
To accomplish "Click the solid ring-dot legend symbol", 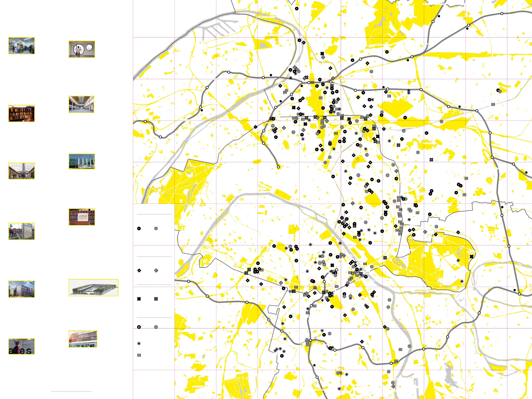I will (139, 228).
